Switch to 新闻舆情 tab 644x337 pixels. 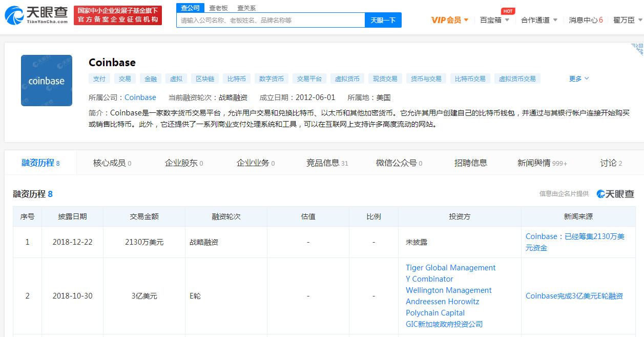coord(543,163)
